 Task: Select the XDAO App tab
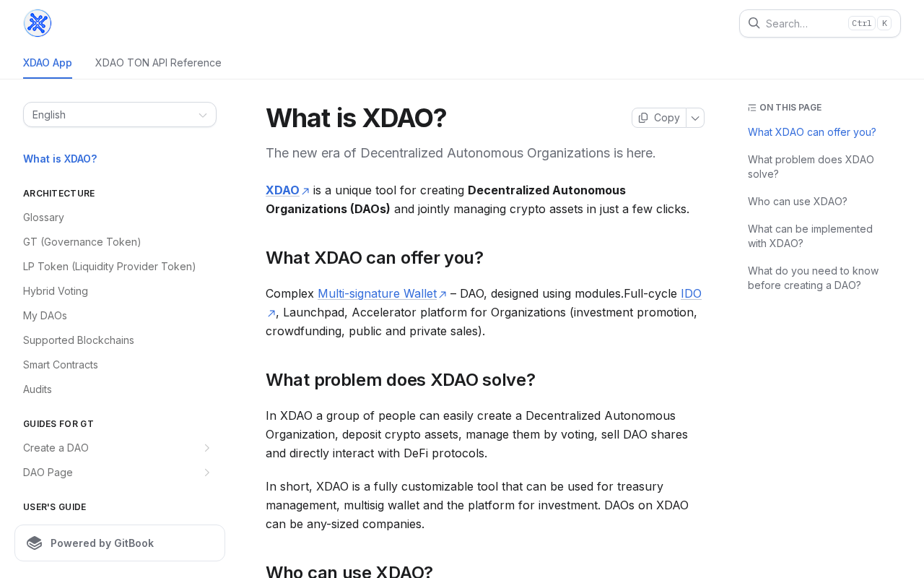coord(48,63)
